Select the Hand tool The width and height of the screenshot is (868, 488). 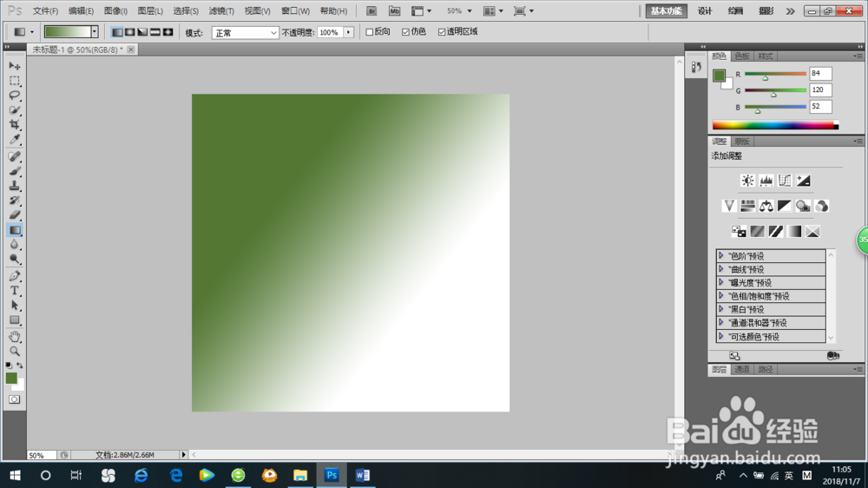(x=15, y=337)
